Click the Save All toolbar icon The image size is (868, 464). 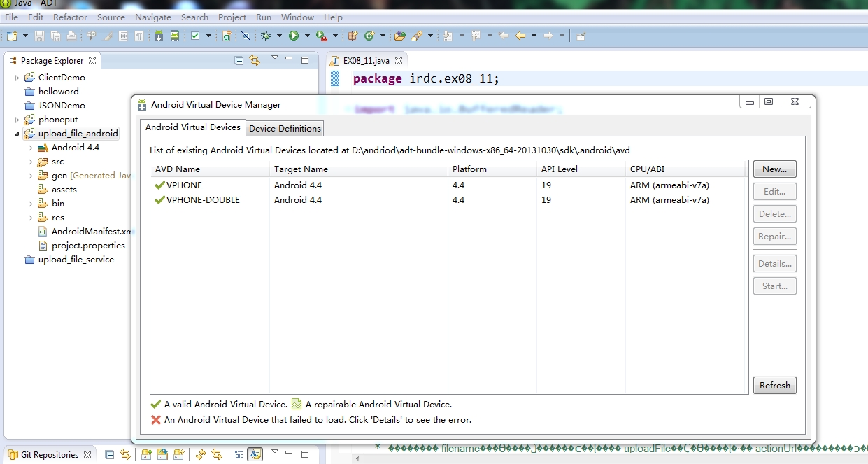[x=55, y=36]
